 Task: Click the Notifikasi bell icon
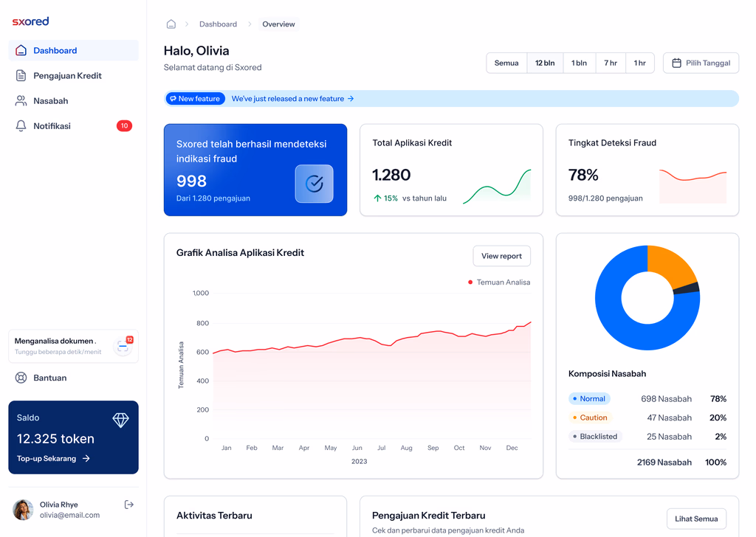[x=21, y=126]
